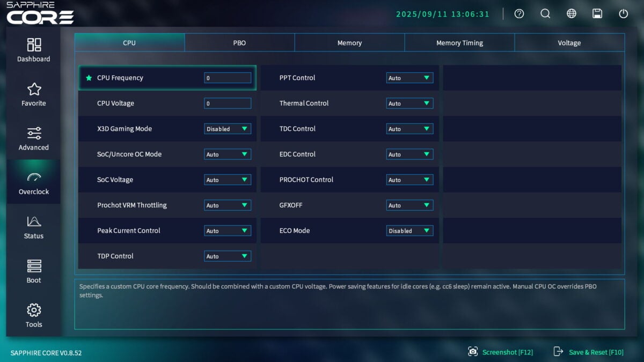Open the Boot drives section
This screenshot has width=644, height=362.
coord(33,271)
